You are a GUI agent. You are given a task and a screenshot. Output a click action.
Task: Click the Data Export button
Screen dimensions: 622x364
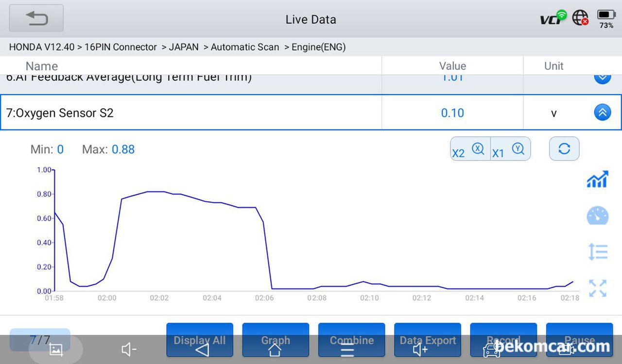[428, 340]
